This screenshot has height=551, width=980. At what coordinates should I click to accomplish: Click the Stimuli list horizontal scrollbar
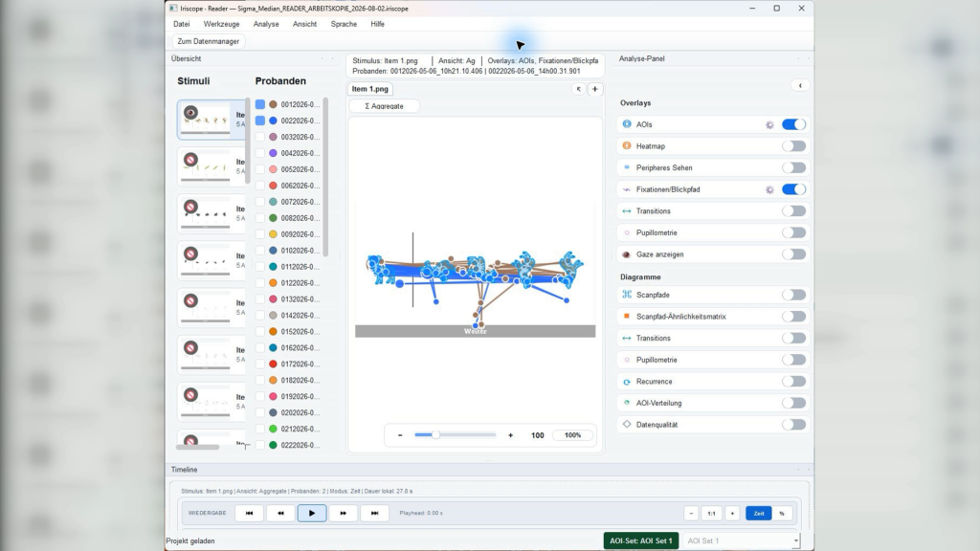tap(197, 448)
